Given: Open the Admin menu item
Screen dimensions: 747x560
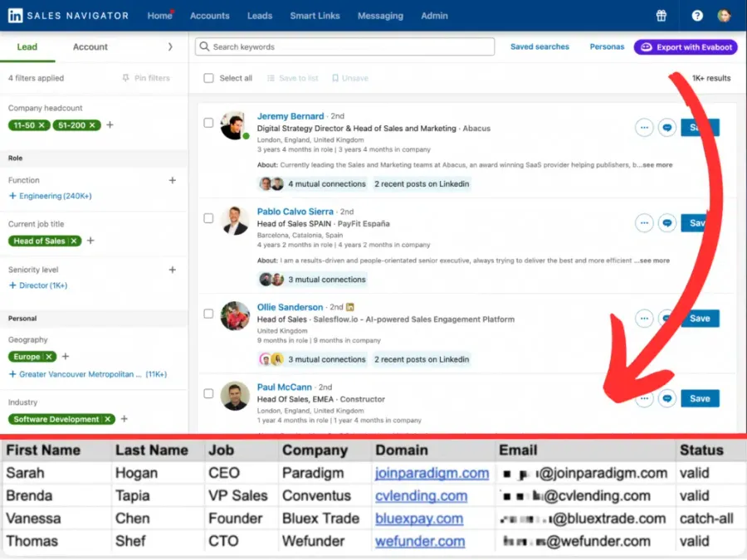Looking at the screenshot, I should 434,15.
